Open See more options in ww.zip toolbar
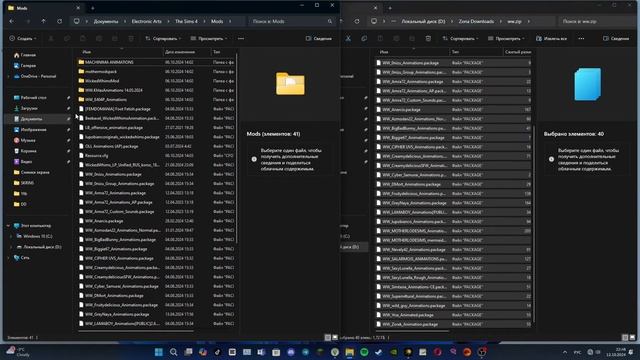This screenshot has height=360, width=640. [x=581, y=38]
